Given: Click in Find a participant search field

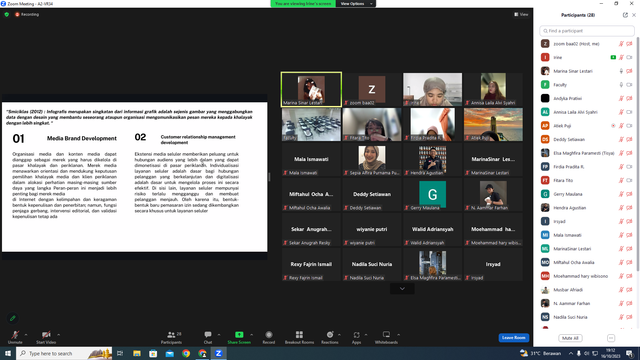Looking at the screenshot, I should click(587, 31).
